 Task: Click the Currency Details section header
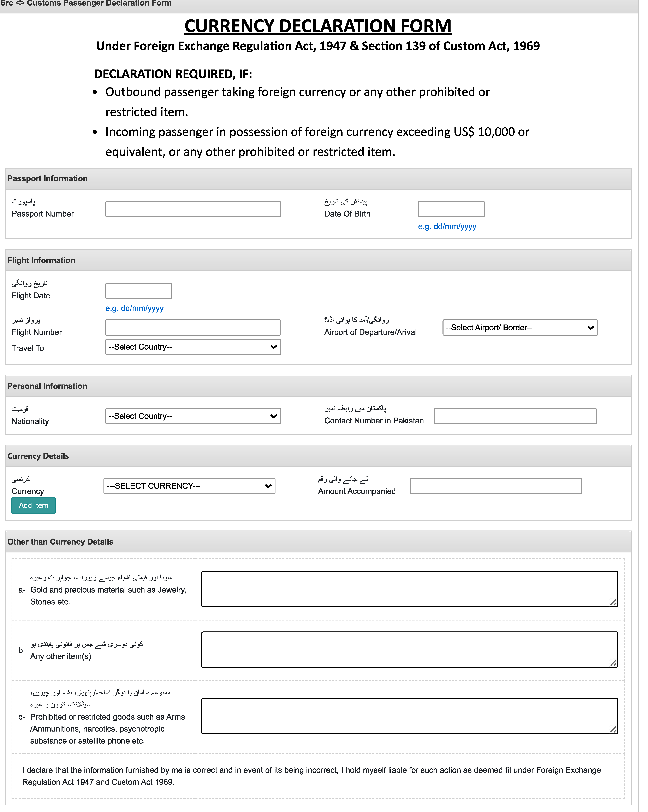click(x=38, y=456)
